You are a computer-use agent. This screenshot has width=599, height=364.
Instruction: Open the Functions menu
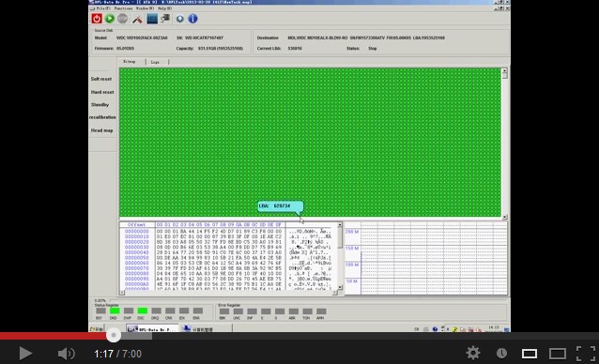click(123, 8)
